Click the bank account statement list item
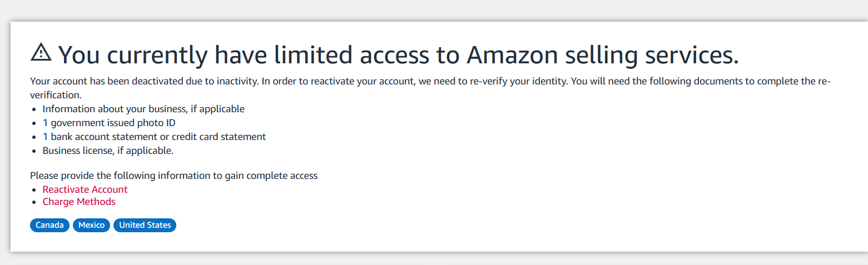Screen dimensions: 868x265 click(x=154, y=136)
